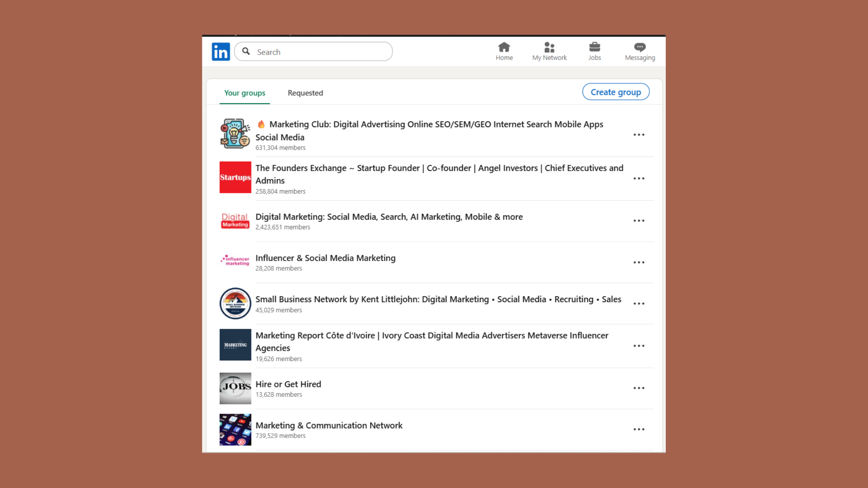Click the search magnifier icon
Image resolution: width=868 pixels, height=488 pixels.
[x=246, y=51]
